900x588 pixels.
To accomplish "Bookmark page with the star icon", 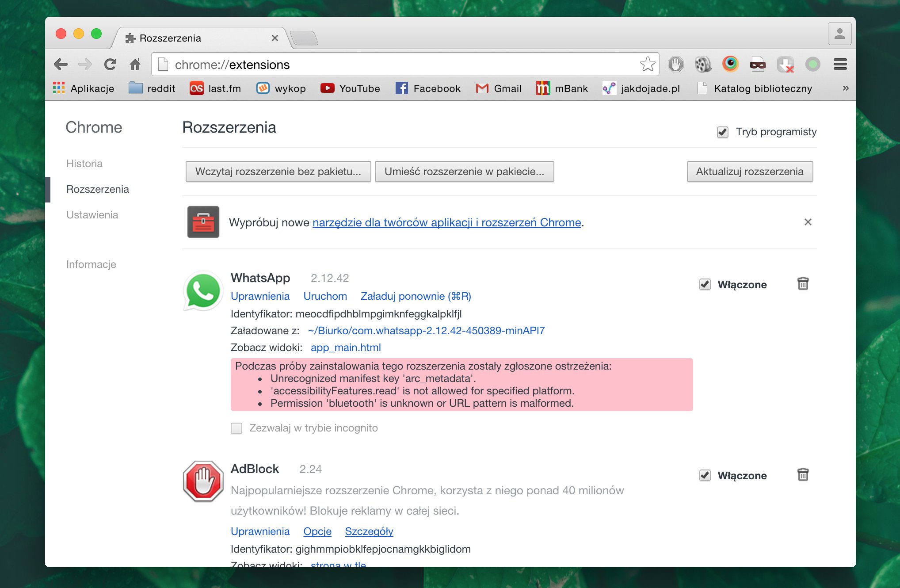I will [x=648, y=65].
